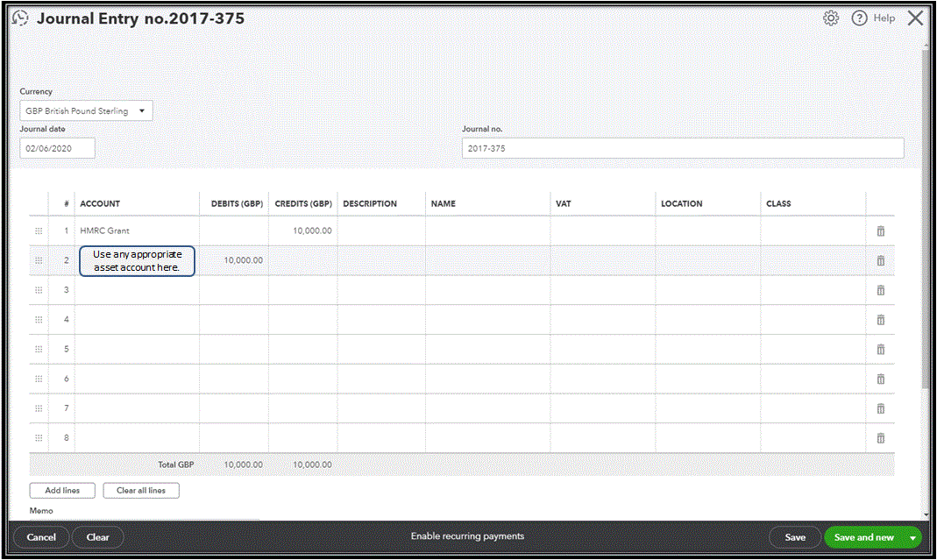
Task: Click the vertical scrollbar on the right
Action: pos(926,221)
